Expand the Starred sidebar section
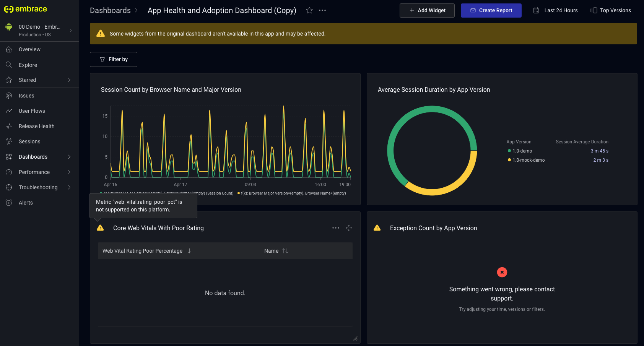 point(69,80)
